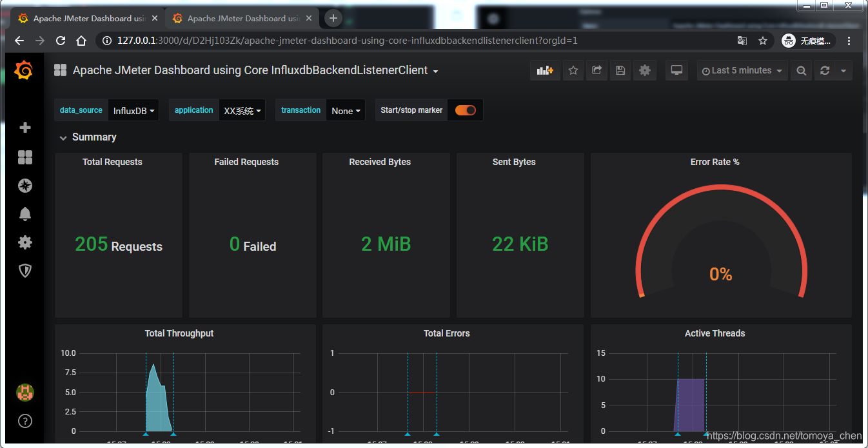The height and width of the screenshot is (448, 868).
Task: Click the 0 Failed value
Action: coord(253,244)
